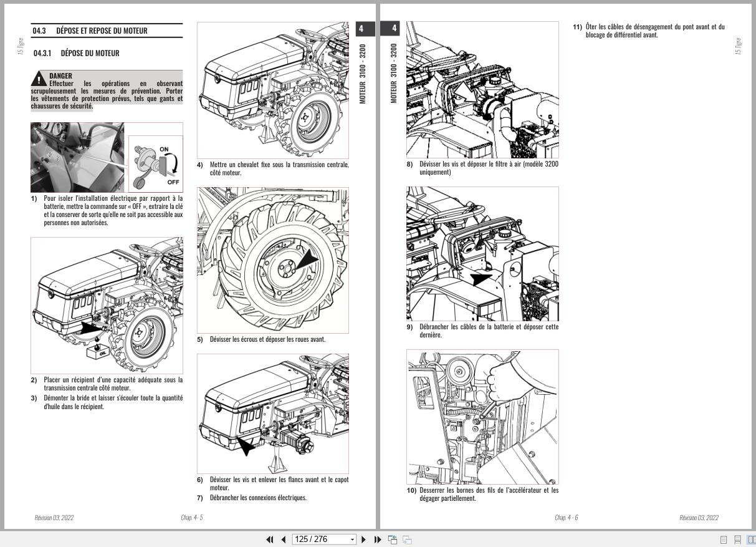Click the subheading "04.3.1 DÉPOSE DU MOTEUR"
The image size is (756, 547).
(x=77, y=53)
